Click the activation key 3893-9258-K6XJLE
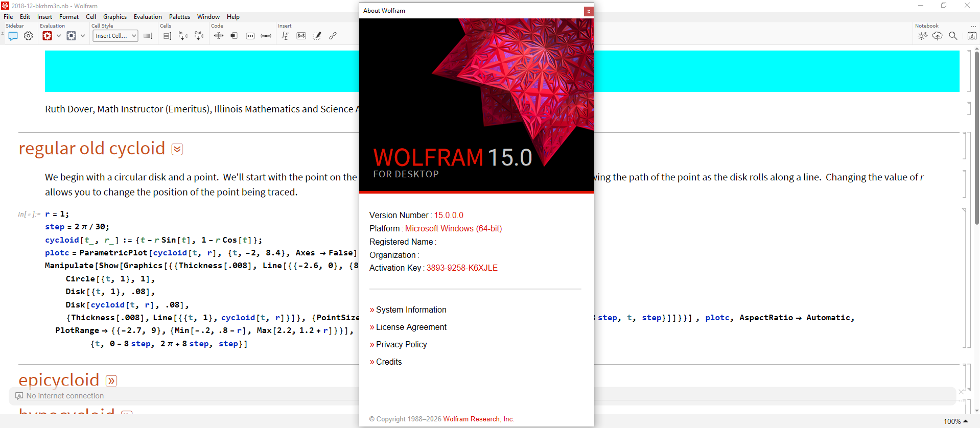 (462, 268)
